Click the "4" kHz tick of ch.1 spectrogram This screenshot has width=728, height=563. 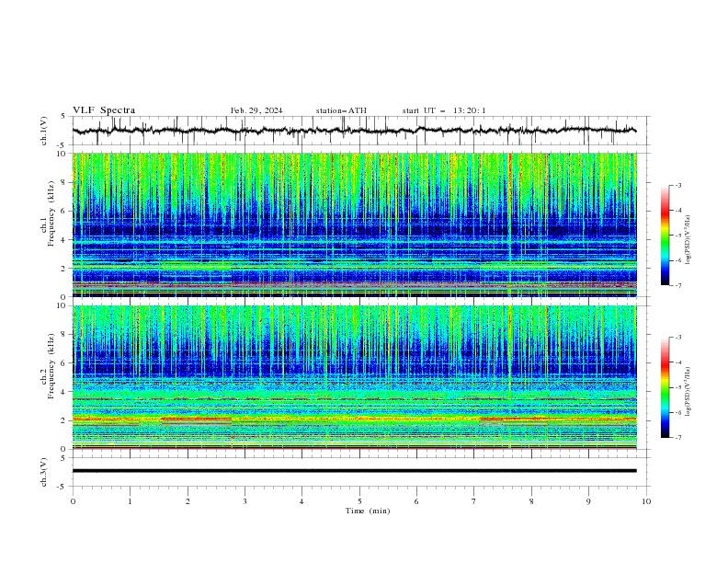point(64,240)
